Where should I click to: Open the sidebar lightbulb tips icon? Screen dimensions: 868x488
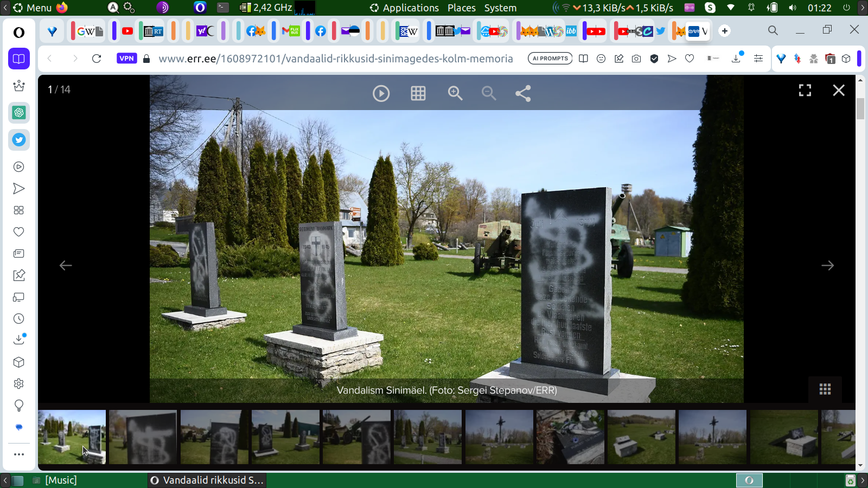(19, 406)
